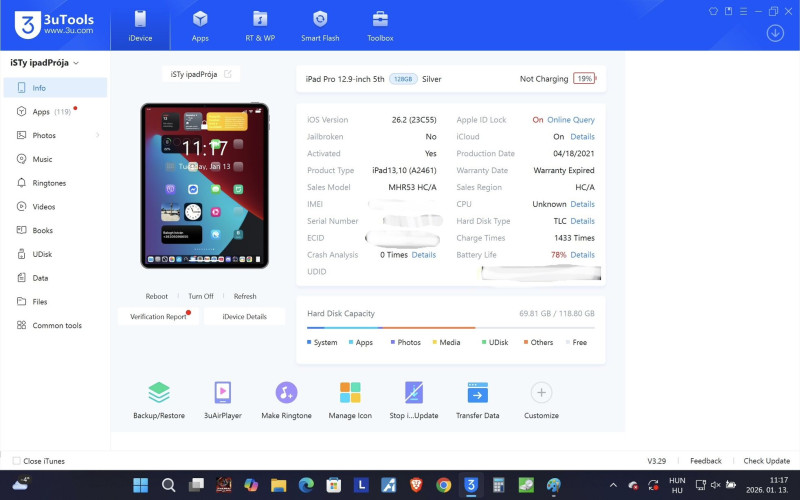800x500 pixels.
Task: Open the iDevice tab
Action: point(140,26)
